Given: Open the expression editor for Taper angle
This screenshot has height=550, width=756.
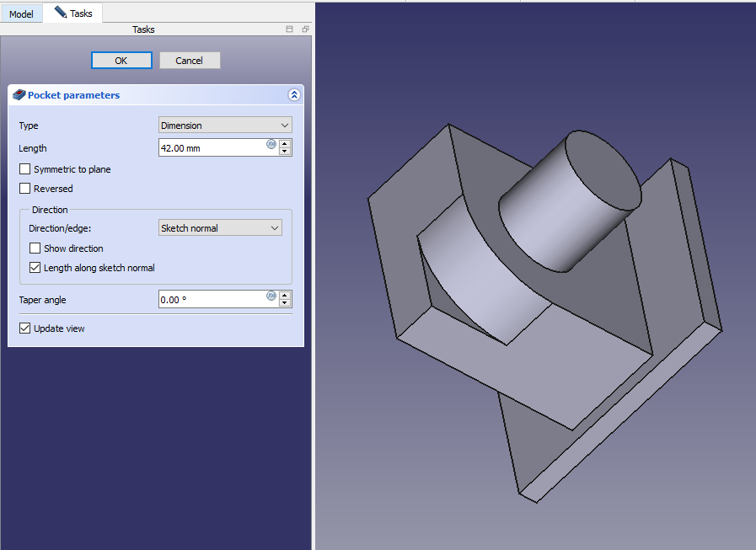Looking at the screenshot, I should click(x=271, y=296).
